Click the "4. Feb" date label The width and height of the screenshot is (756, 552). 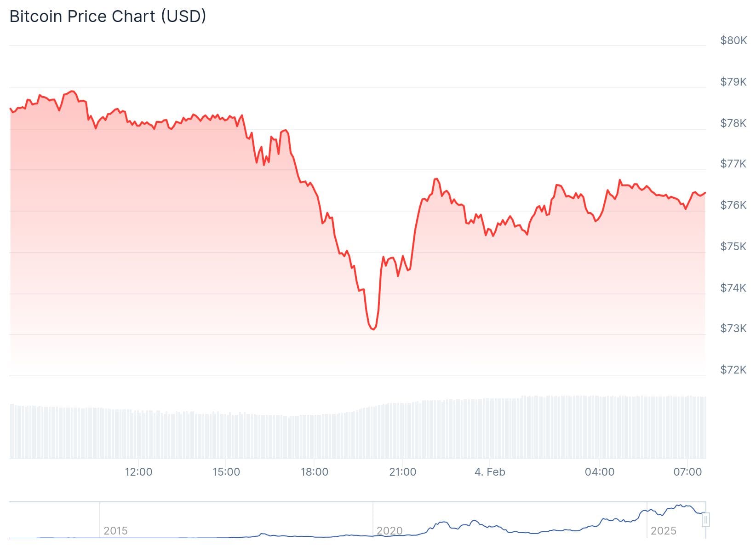pos(490,472)
